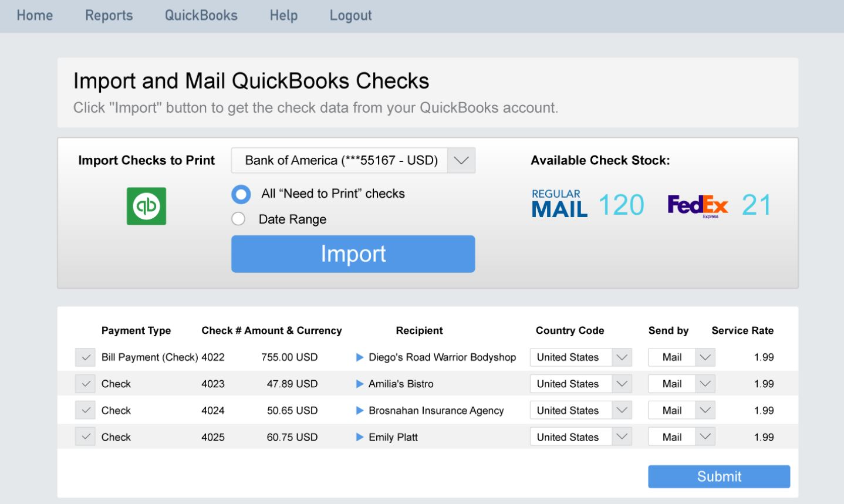The image size is (844, 504).
Task: Click the QuickBooks logo icon
Action: 146,206
